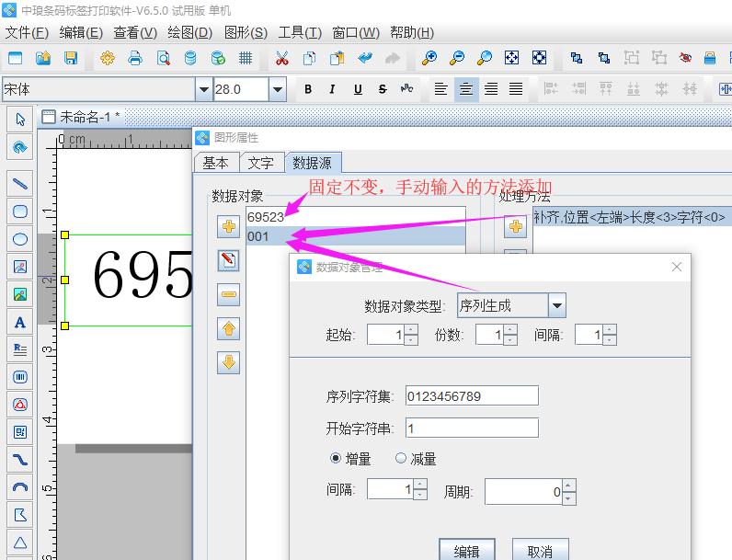This screenshot has height=560, width=732.
Task: Open the 文件(F) menu
Action: (x=27, y=33)
